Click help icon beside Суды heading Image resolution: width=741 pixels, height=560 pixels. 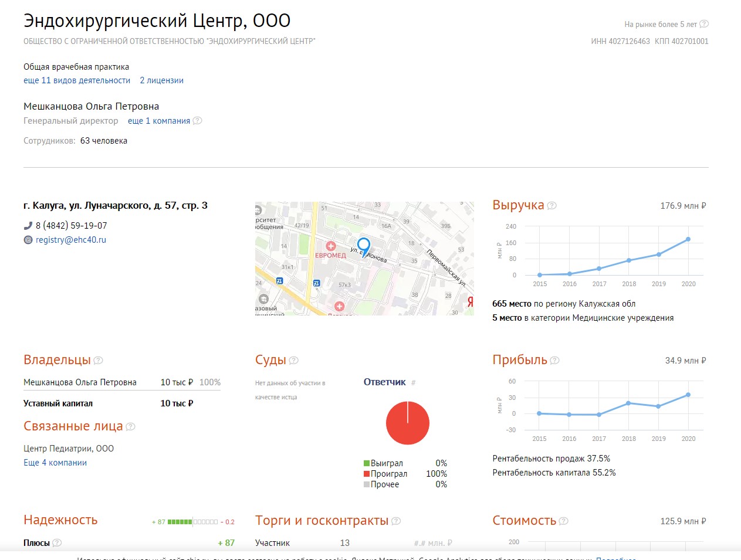click(294, 361)
